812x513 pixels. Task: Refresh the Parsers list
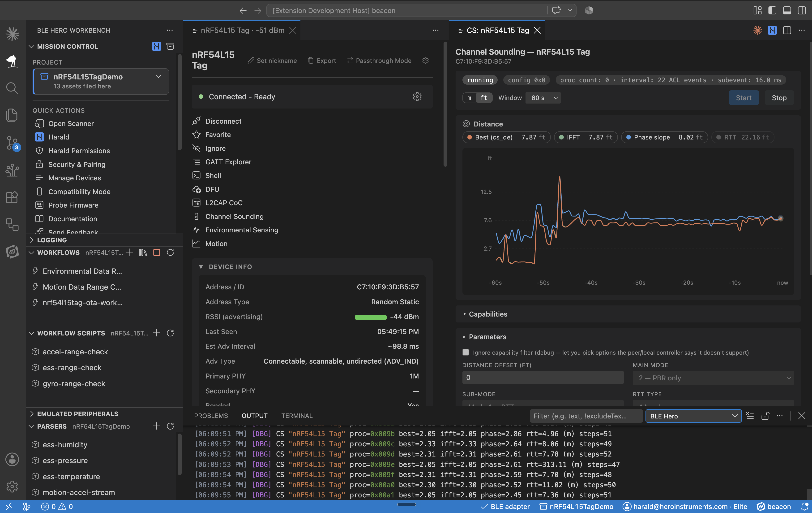point(170,426)
